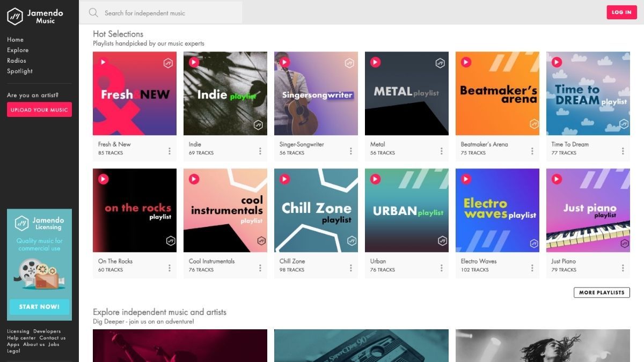The width and height of the screenshot is (644, 362).
Task: Go to Home in sidebar
Action: [x=15, y=40]
